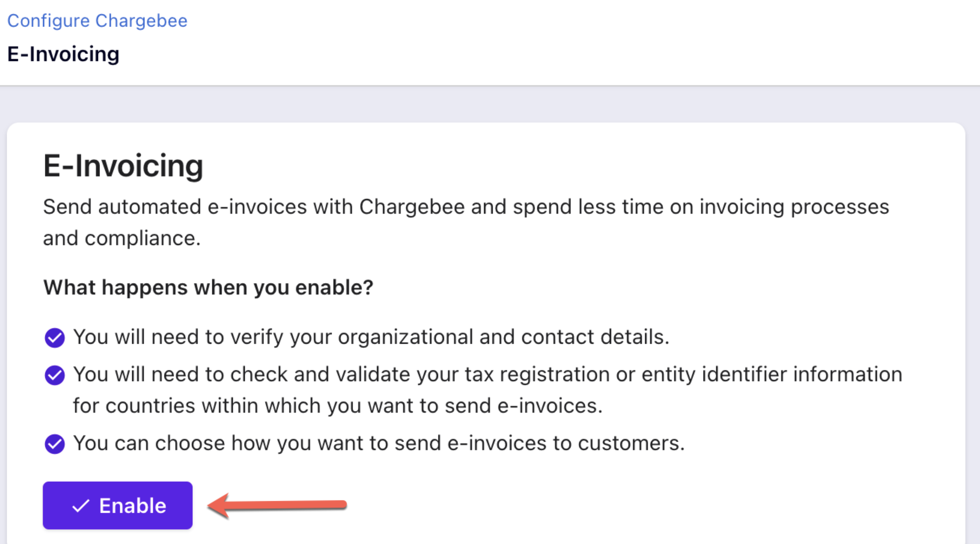Click the word Chargebee in the description
Viewport: 980px width, 544px height.
pos(412,207)
